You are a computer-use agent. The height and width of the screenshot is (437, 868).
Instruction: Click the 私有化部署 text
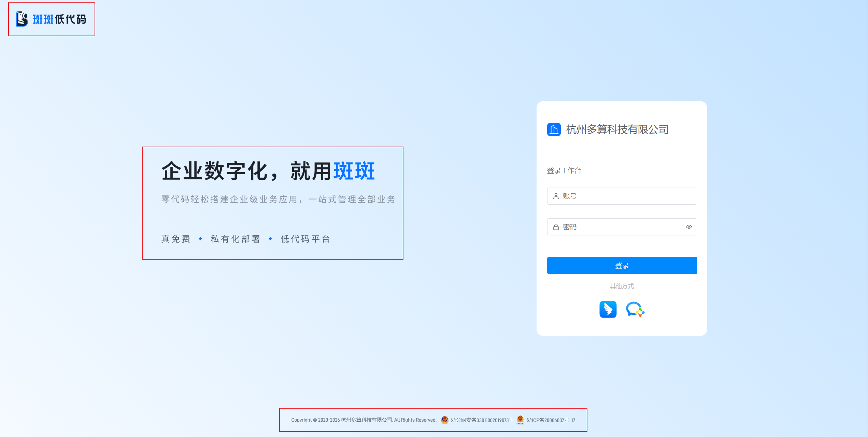tap(236, 239)
